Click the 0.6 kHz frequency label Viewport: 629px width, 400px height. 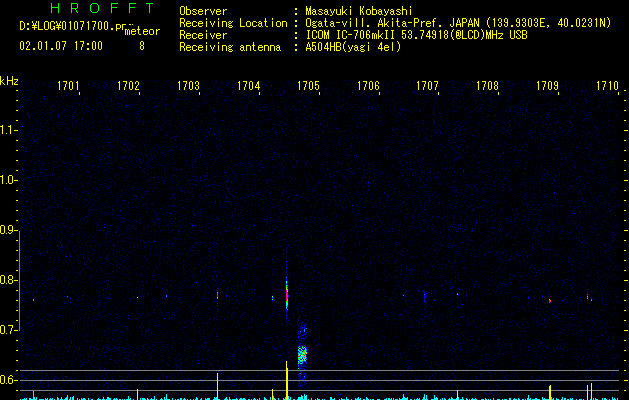[8, 380]
